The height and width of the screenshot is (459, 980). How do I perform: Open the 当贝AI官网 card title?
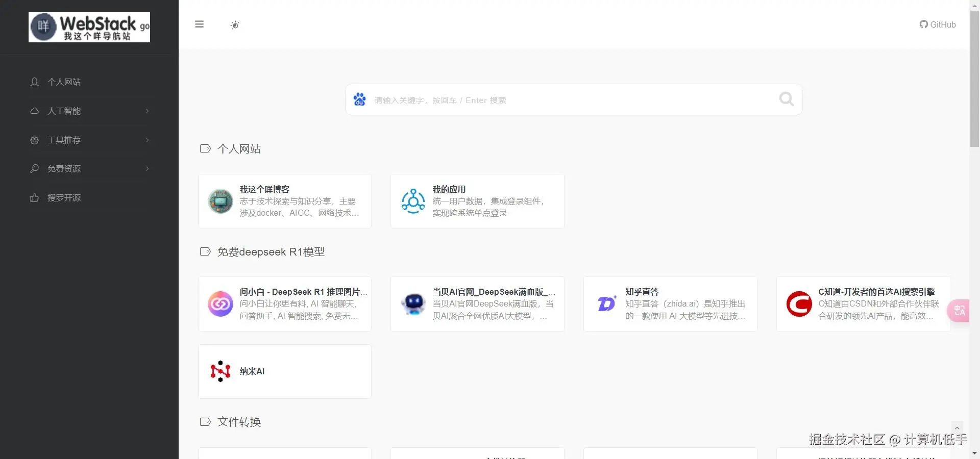(494, 292)
